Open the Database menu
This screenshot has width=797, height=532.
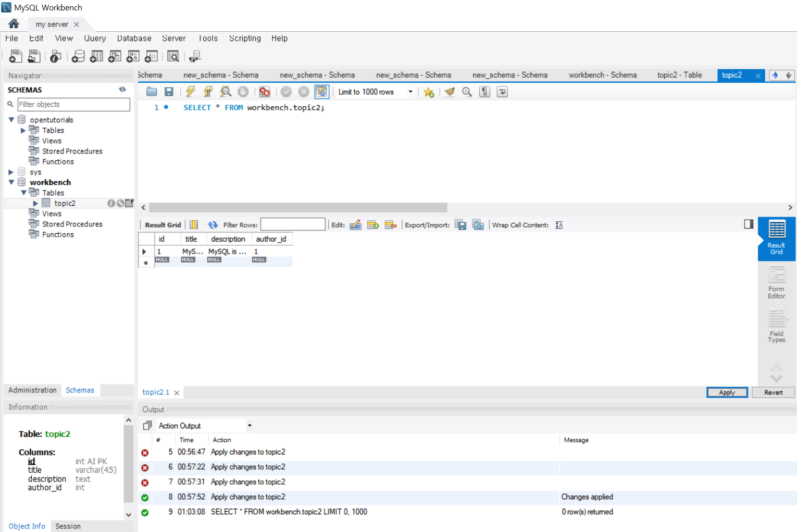click(x=134, y=38)
